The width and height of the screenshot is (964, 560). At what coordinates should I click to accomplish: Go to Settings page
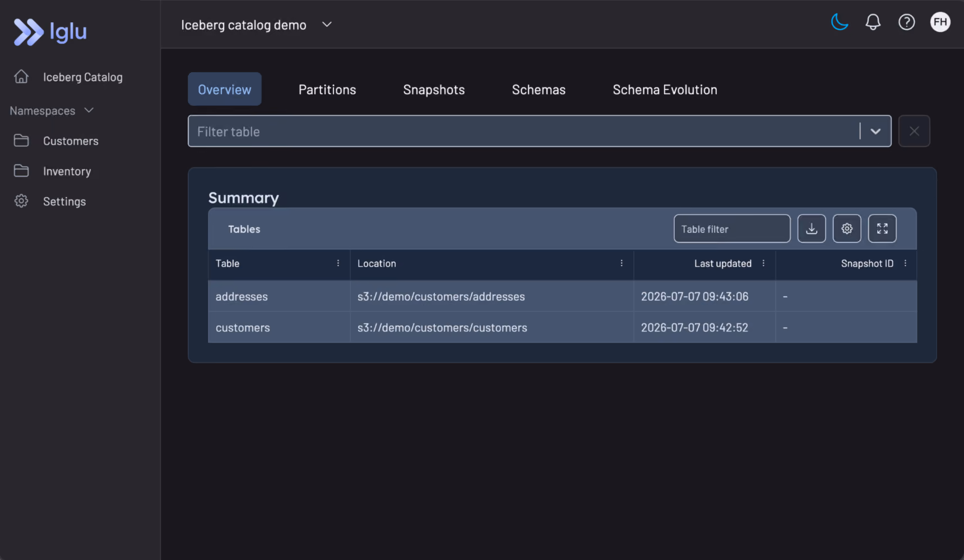point(64,202)
